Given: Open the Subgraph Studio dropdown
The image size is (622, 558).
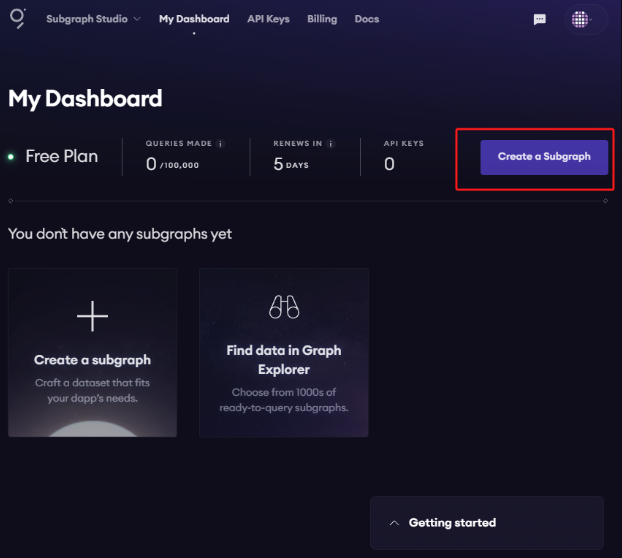Looking at the screenshot, I should (93, 19).
